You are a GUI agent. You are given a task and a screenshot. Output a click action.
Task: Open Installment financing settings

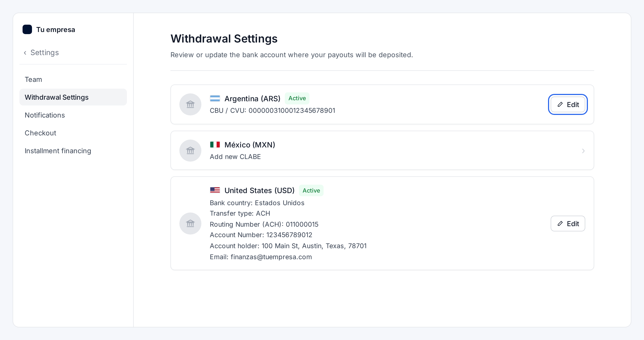click(73, 151)
